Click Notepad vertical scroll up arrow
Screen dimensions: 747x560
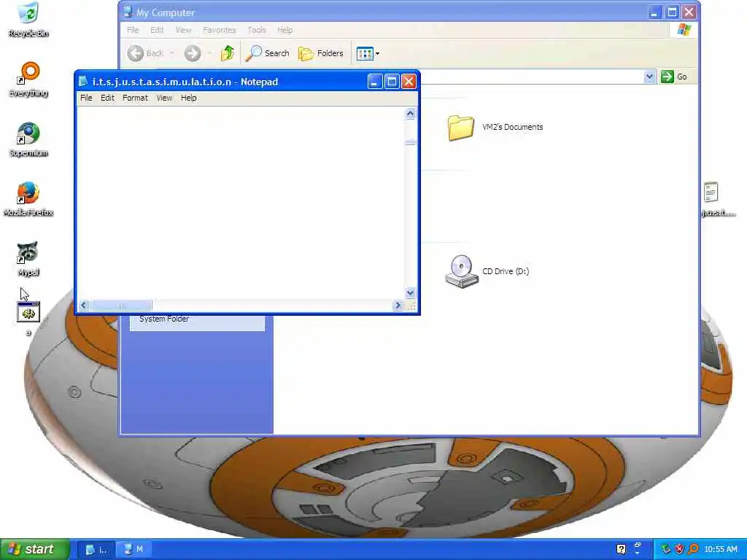[410, 113]
